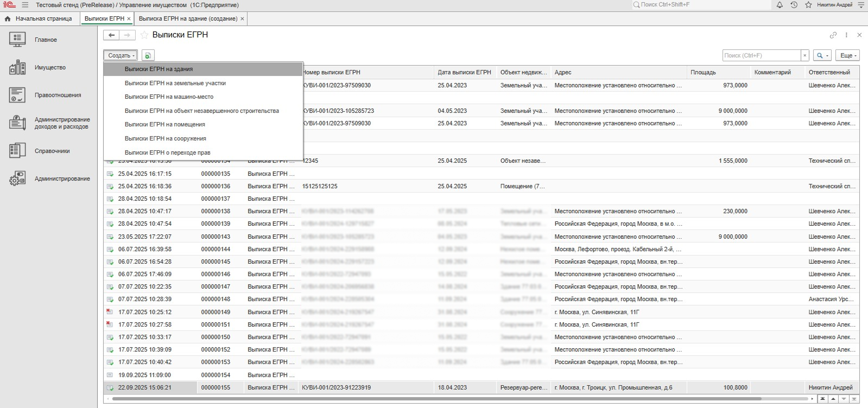The image size is (868, 408).
Task: Get link to form via chain icon
Action: (833, 35)
